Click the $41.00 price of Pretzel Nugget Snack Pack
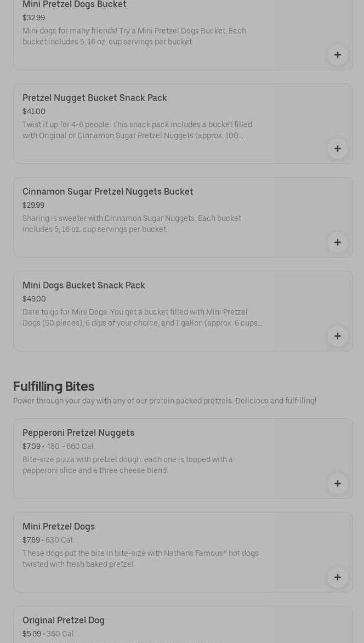The image size is (364, 643). coord(34,112)
